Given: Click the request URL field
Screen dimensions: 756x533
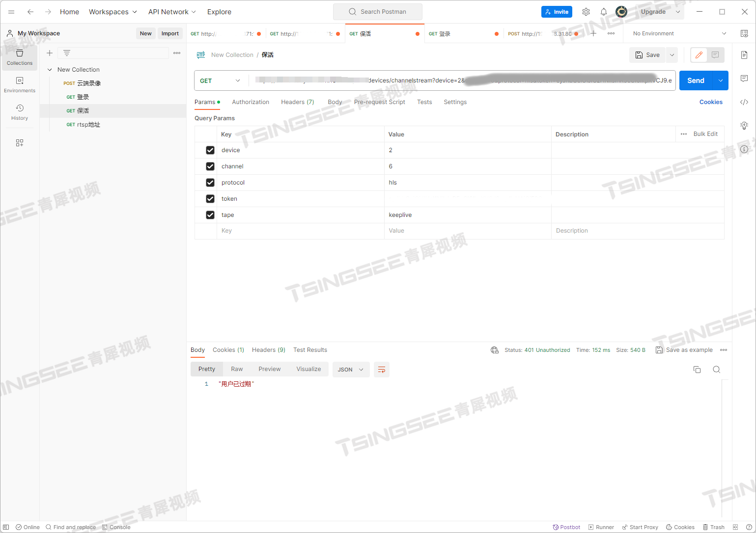Looking at the screenshot, I should [462, 80].
